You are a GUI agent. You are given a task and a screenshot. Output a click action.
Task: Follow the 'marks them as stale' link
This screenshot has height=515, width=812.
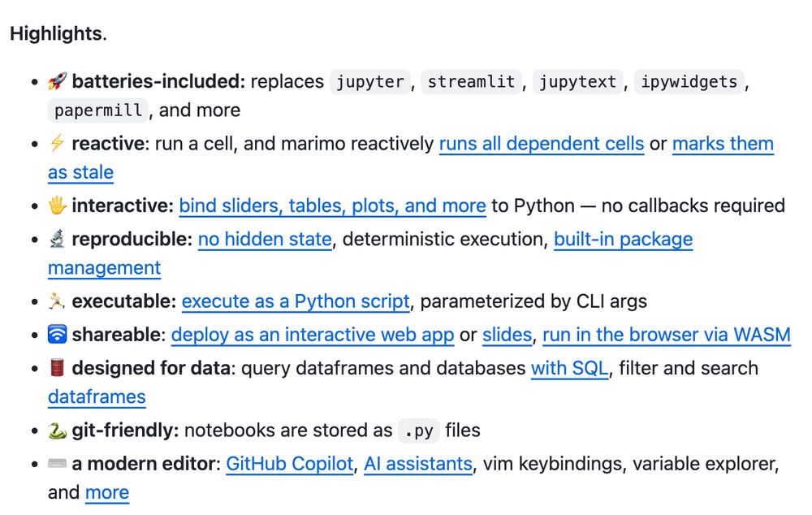723,144
